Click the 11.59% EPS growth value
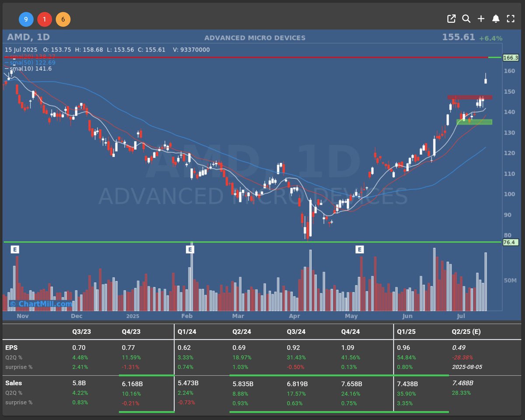The height and width of the screenshot is (420, 525). point(131,358)
